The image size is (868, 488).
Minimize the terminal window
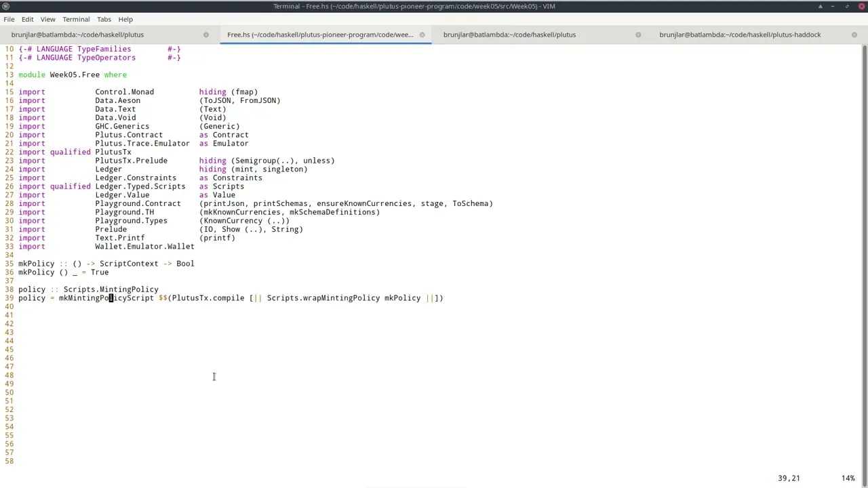point(833,6)
